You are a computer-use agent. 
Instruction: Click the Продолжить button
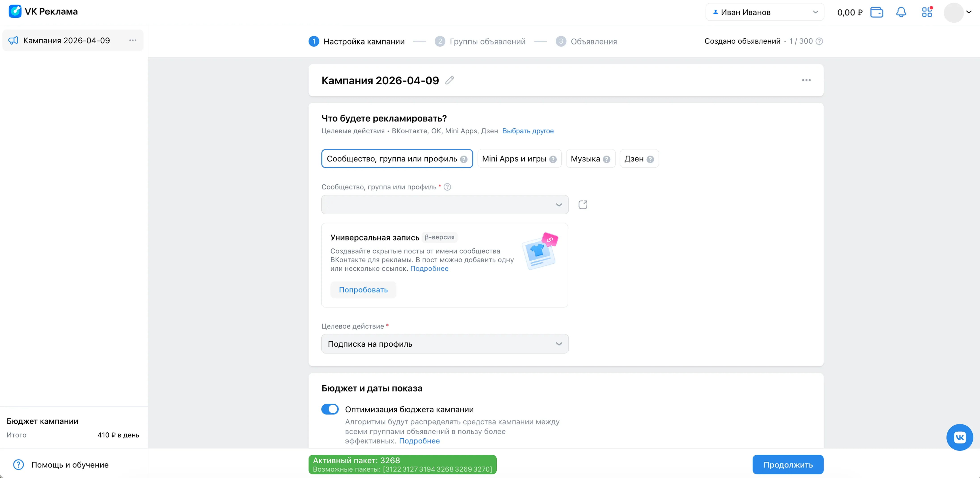click(x=788, y=465)
